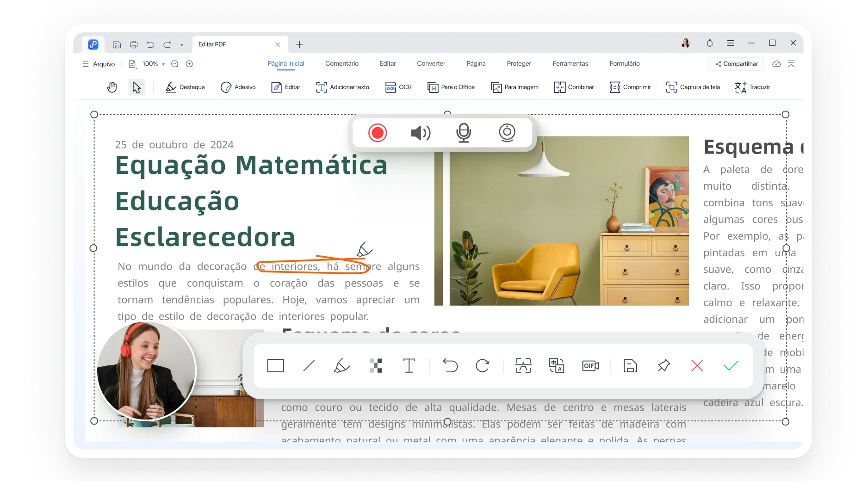Click Adicionar texto tool

click(x=342, y=87)
